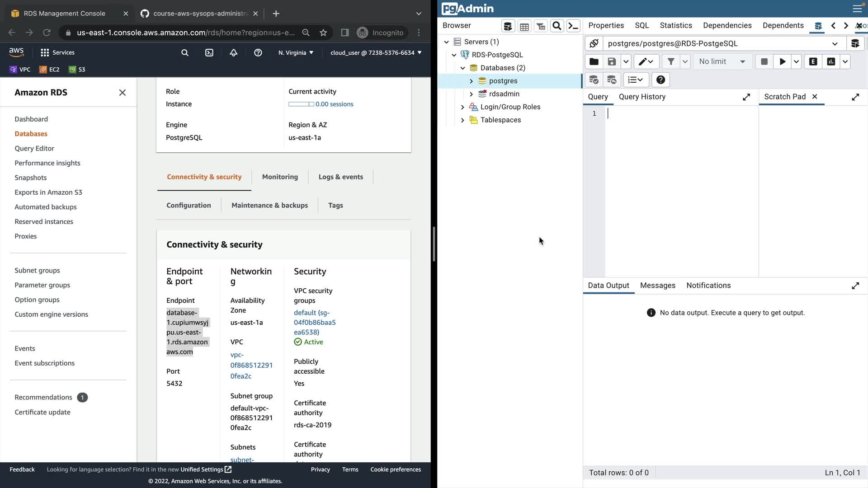Go to Snapshots in RDS sidebar
The height and width of the screenshot is (488, 868).
31,178
